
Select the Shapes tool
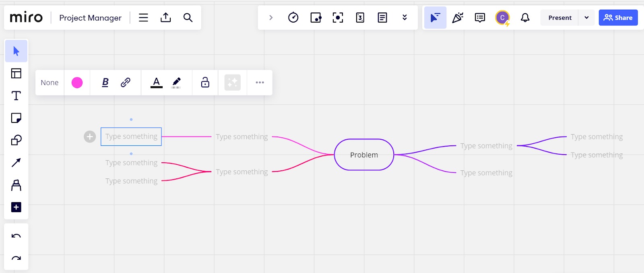[x=16, y=140]
